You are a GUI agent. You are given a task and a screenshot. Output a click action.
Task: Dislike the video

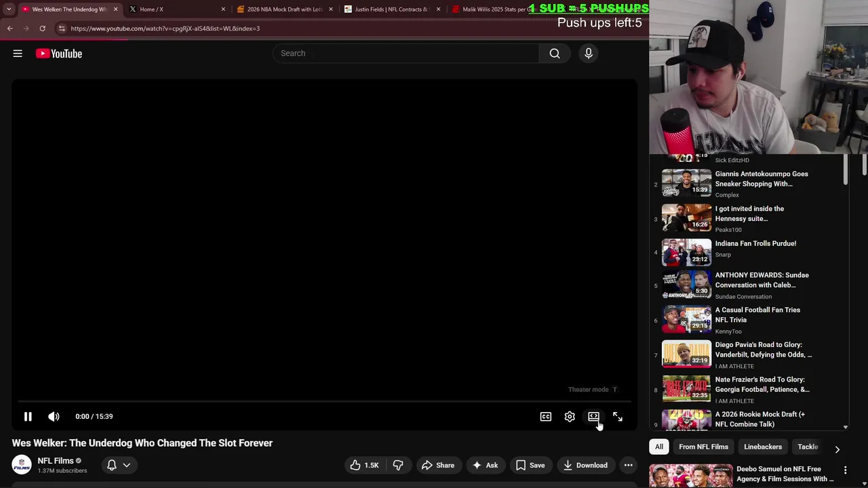click(x=398, y=466)
